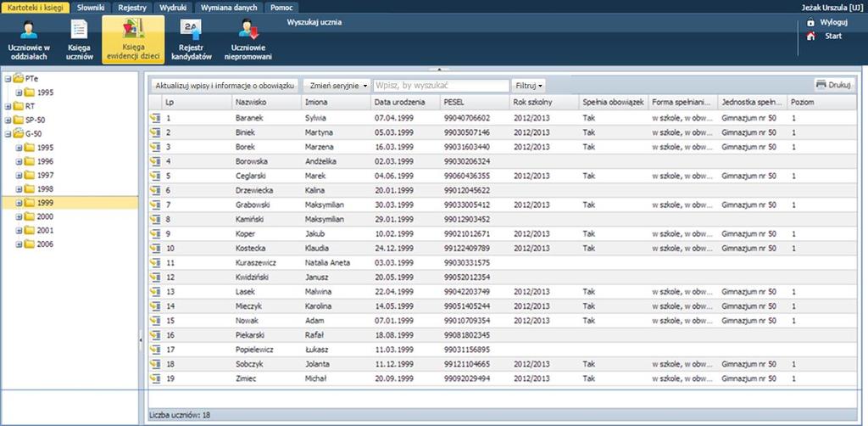Expand the 1996 folder under G-50
Image resolution: width=868 pixels, height=426 pixels.
pyautogui.click(x=19, y=162)
